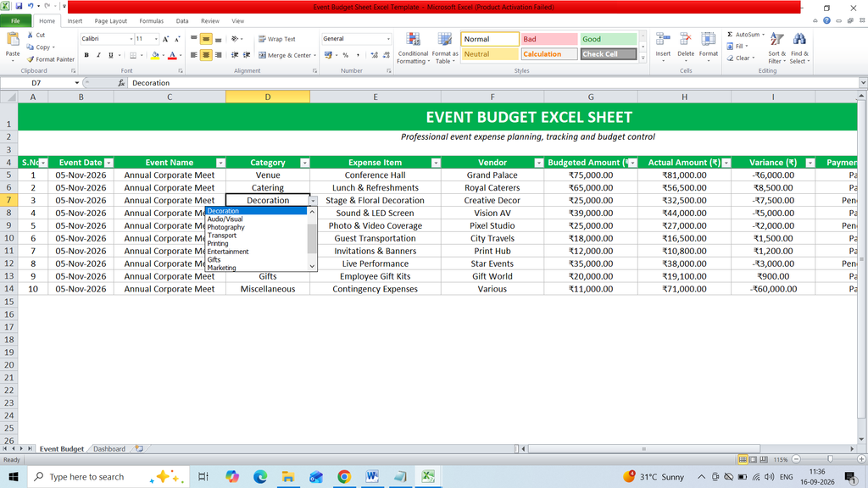
Task: Switch to the Review tab
Action: pos(210,21)
